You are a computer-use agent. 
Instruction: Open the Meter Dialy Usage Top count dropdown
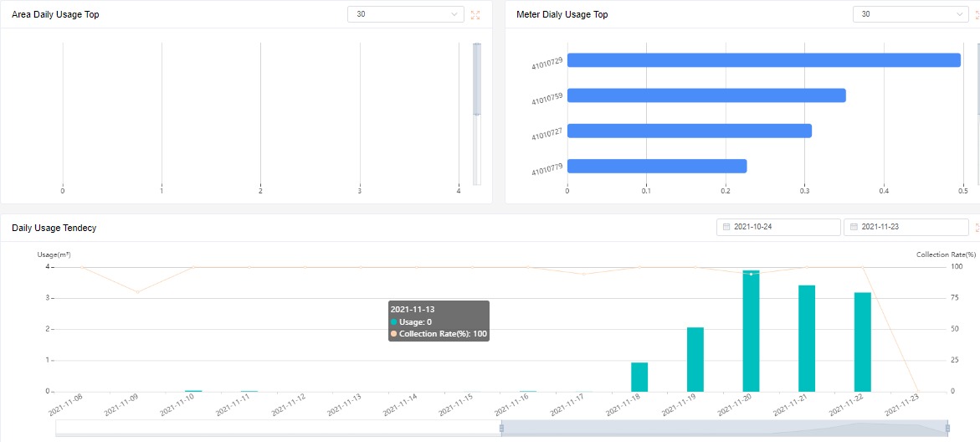pyautogui.click(x=911, y=14)
